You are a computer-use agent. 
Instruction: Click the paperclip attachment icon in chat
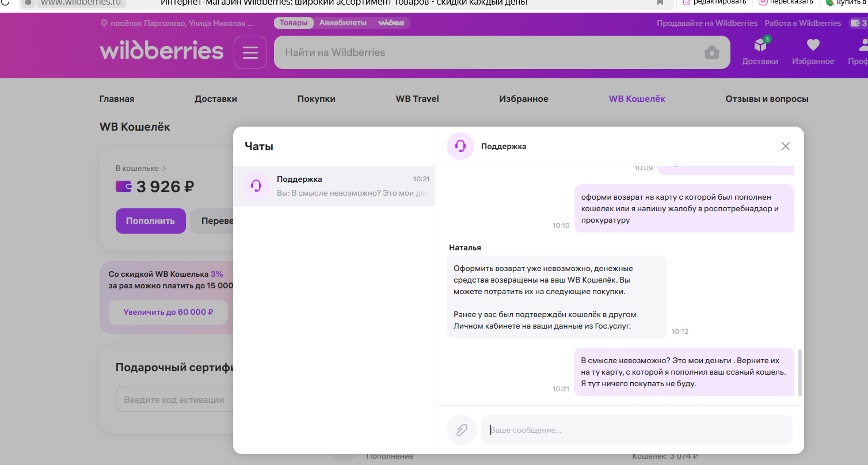pyautogui.click(x=461, y=430)
